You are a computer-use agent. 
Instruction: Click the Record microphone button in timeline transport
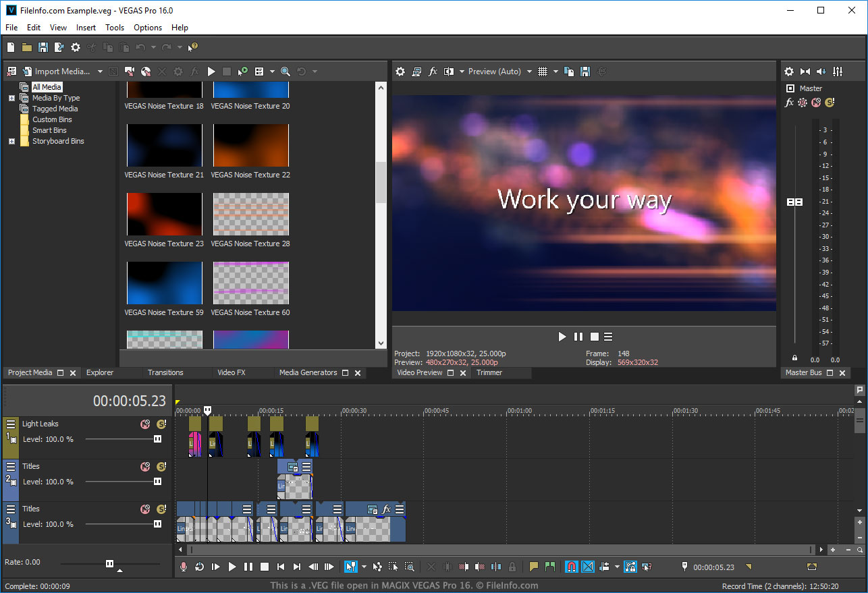pos(183,567)
